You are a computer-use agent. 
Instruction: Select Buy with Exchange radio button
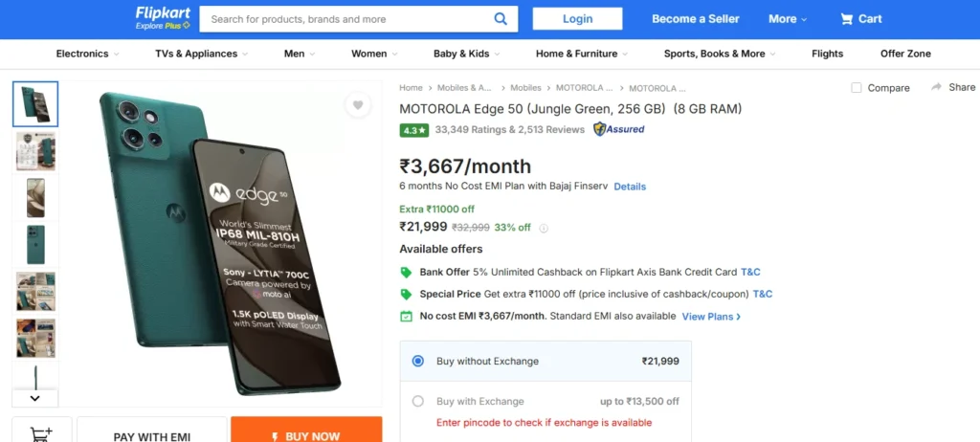pos(418,402)
